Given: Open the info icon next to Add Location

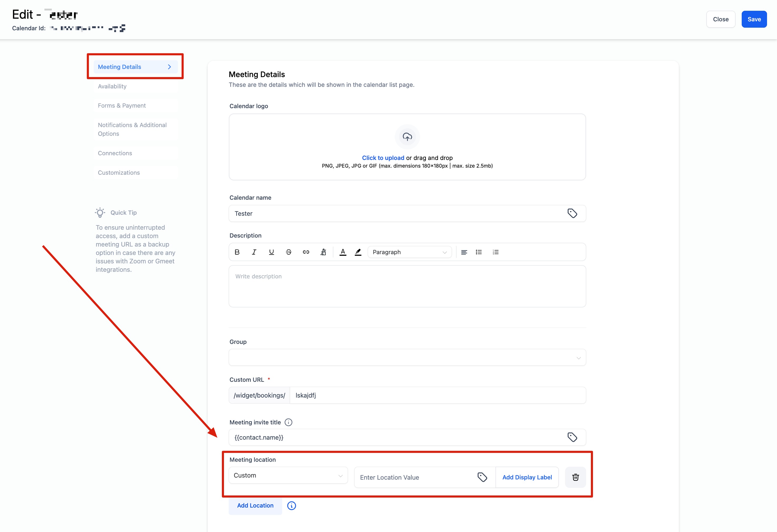Looking at the screenshot, I should tap(292, 506).
